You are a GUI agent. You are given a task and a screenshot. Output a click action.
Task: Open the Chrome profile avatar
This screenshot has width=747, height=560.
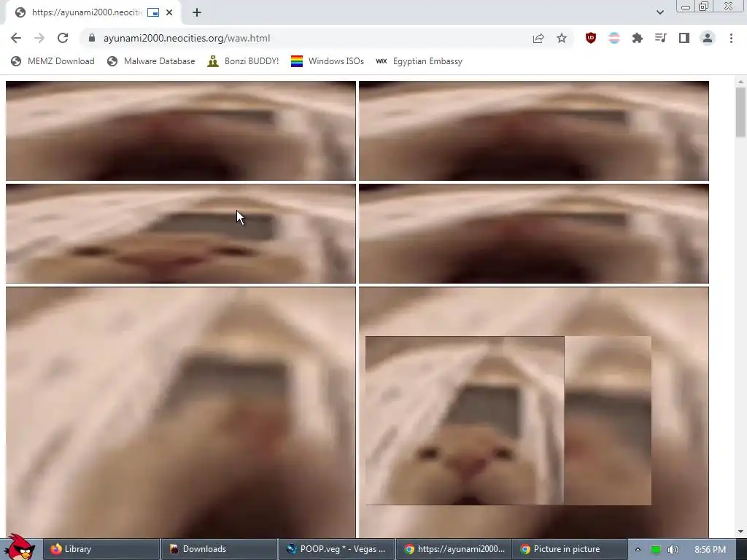tap(708, 38)
